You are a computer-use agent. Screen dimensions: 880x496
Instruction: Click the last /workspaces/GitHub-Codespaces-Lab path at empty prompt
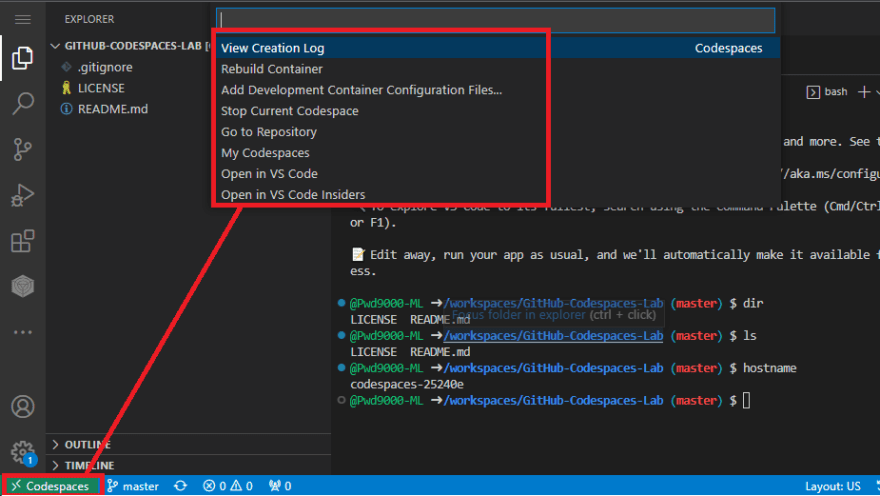553,401
